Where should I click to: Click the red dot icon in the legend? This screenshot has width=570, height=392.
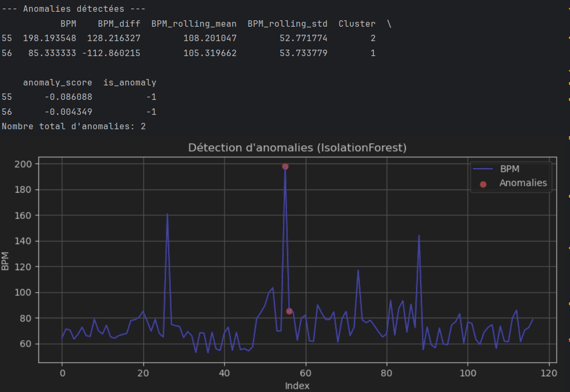click(x=483, y=184)
